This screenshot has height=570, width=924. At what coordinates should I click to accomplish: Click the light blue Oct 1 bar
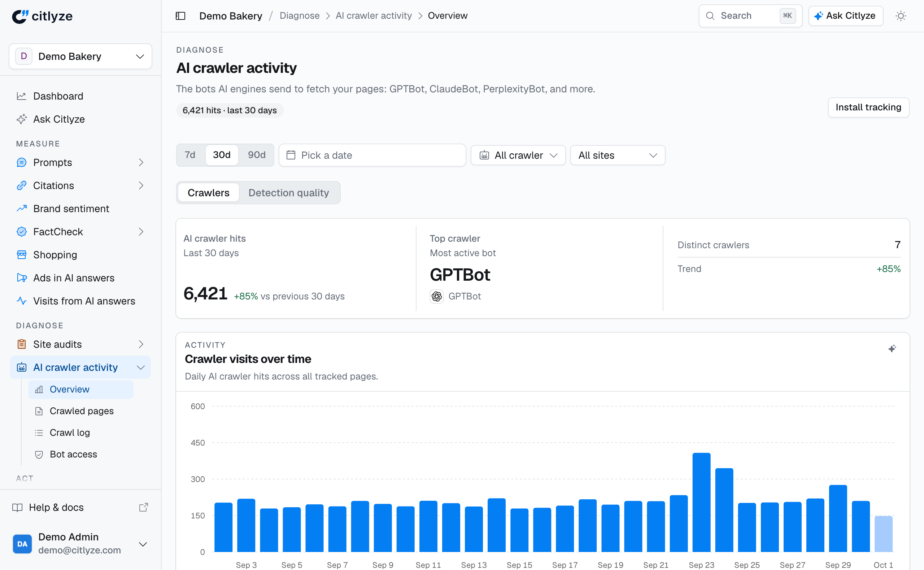883,534
